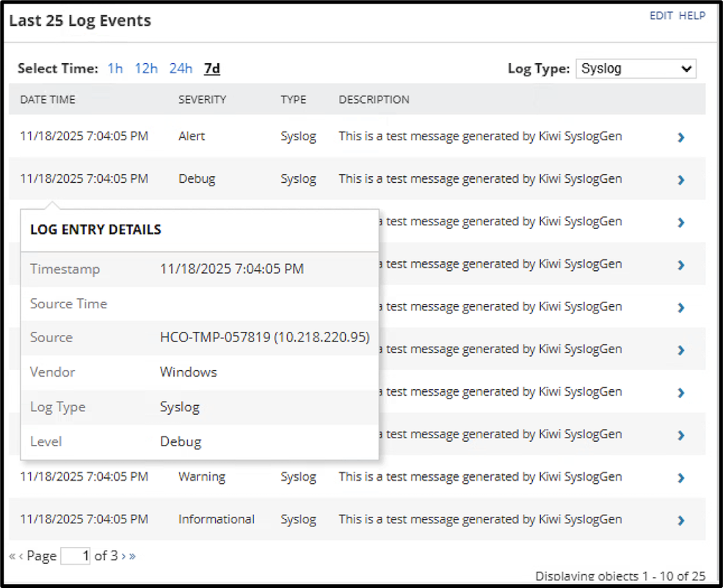Expand details for the first Debug event
This screenshot has height=588, width=723.
[x=680, y=179]
